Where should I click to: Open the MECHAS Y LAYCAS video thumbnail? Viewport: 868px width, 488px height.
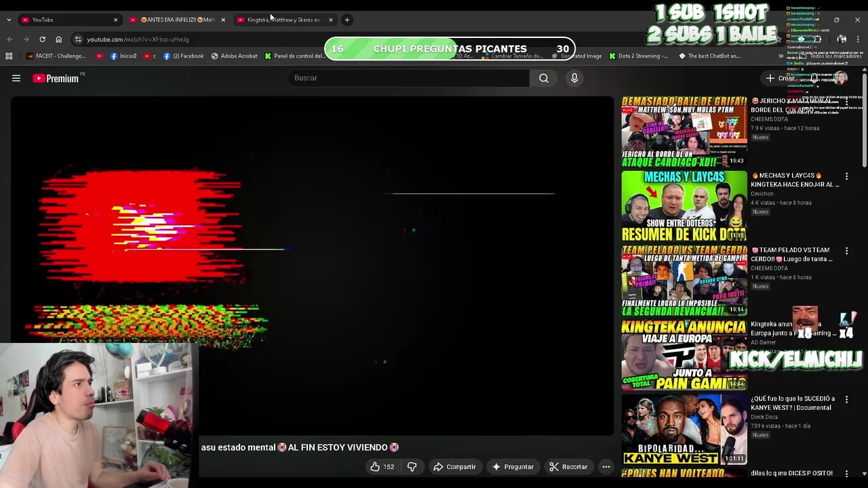pyautogui.click(x=684, y=206)
